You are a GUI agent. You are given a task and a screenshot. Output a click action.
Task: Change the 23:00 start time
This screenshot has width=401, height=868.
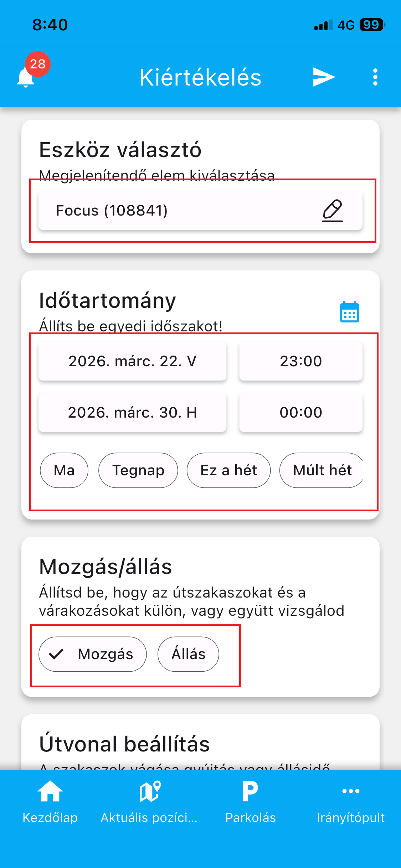pyautogui.click(x=301, y=361)
